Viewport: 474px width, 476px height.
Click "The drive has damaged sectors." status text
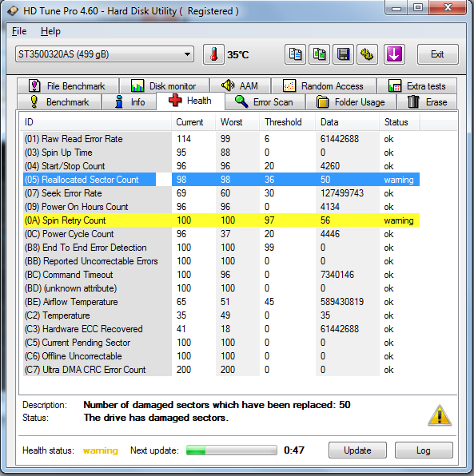point(156,418)
